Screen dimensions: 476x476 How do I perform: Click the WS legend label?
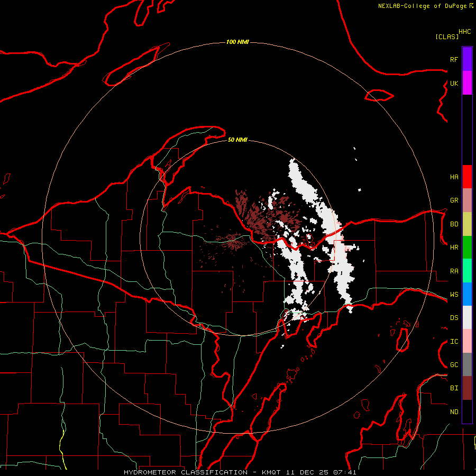click(x=454, y=295)
